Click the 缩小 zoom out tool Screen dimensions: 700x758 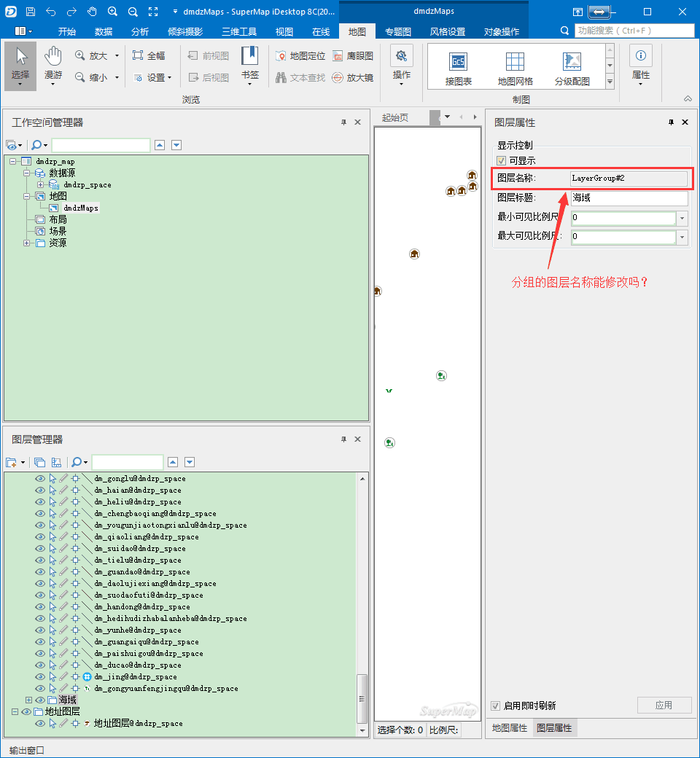[93, 77]
